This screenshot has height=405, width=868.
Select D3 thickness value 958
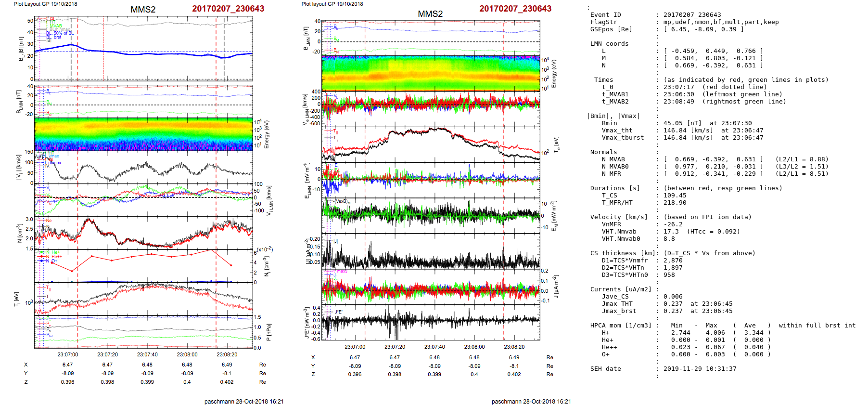[669, 275]
